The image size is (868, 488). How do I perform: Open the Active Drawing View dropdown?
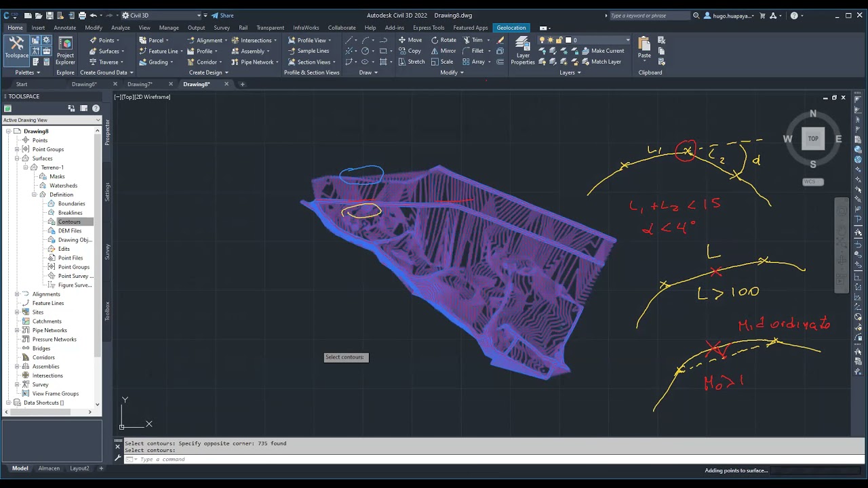click(52, 120)
